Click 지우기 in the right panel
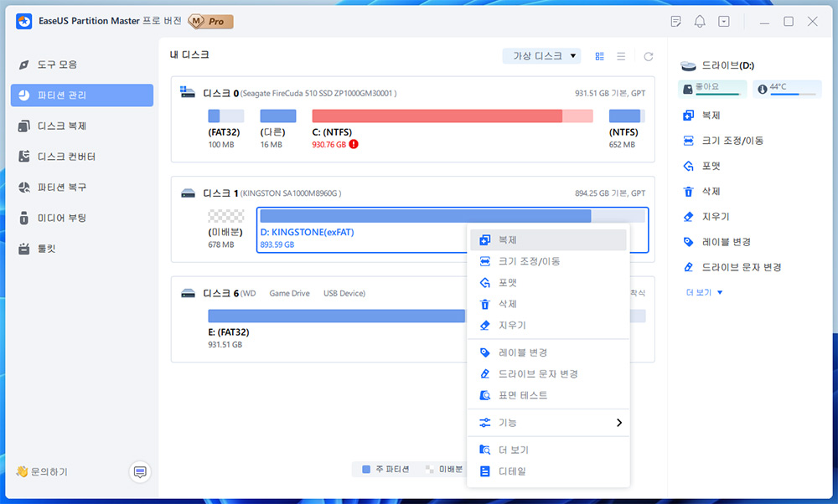 point(706,217)
